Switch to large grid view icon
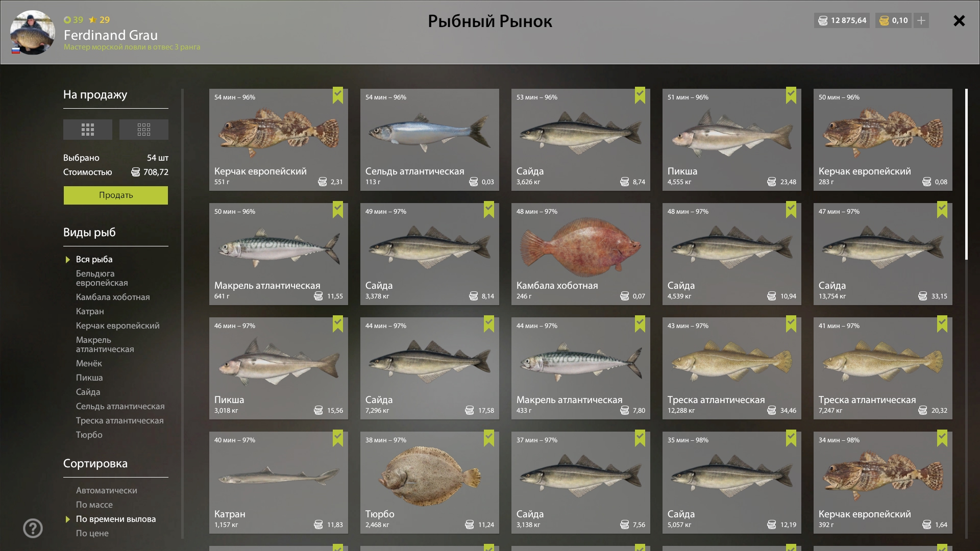 click(87, 130)
